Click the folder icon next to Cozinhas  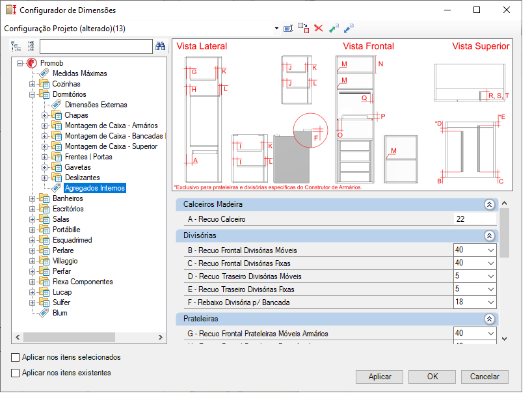(x=44, y=84)
